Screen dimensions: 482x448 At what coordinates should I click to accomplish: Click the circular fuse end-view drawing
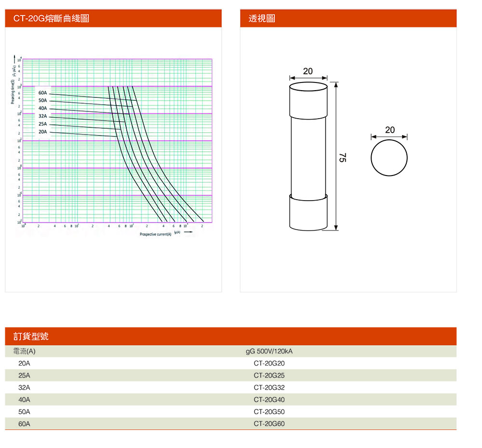tap(389, 158)
